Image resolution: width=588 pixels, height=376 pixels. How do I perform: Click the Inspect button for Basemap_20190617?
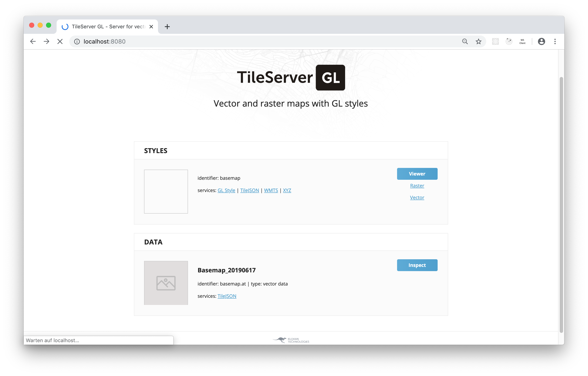[x=417, y=265]
